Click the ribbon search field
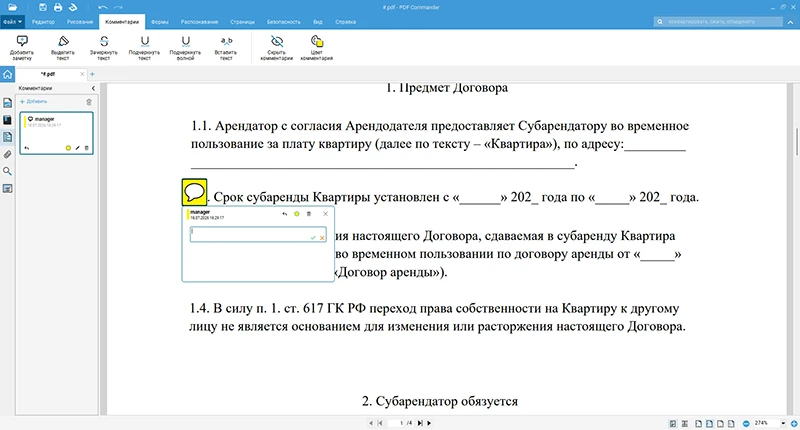The height and width of the screenshot is (430, 800). pos(718,21)
